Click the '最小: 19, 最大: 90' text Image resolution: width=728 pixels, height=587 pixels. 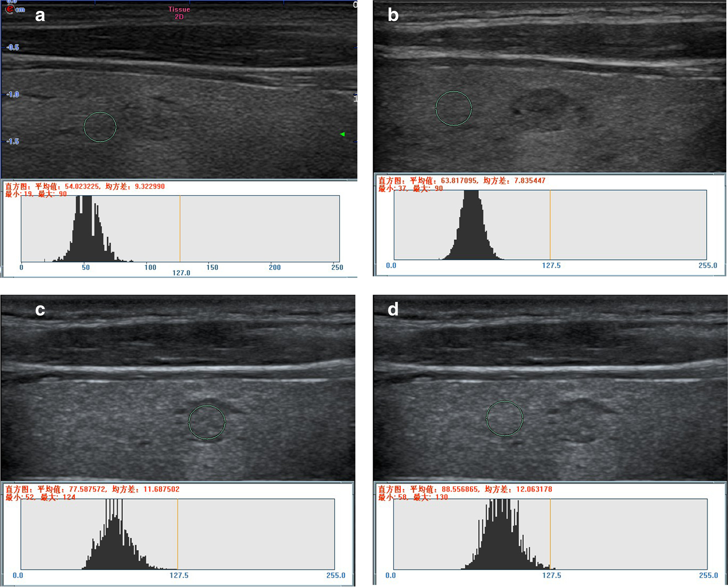tap(36, 194)
